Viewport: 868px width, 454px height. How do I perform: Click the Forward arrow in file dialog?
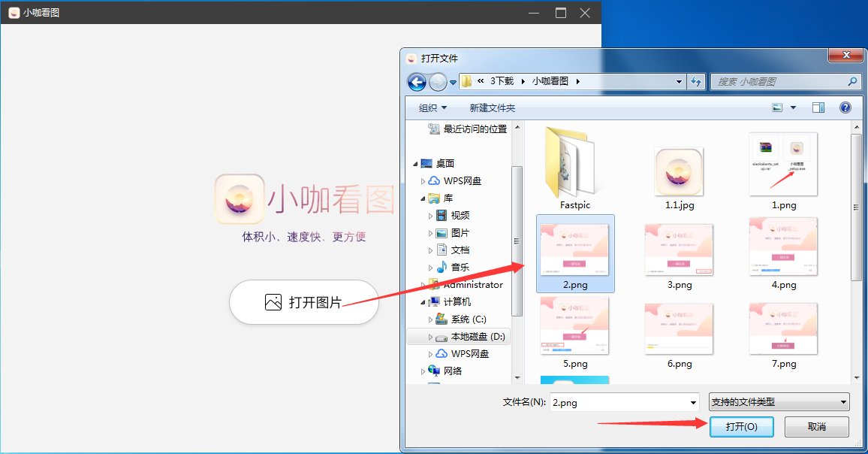(x=438, y=82)
